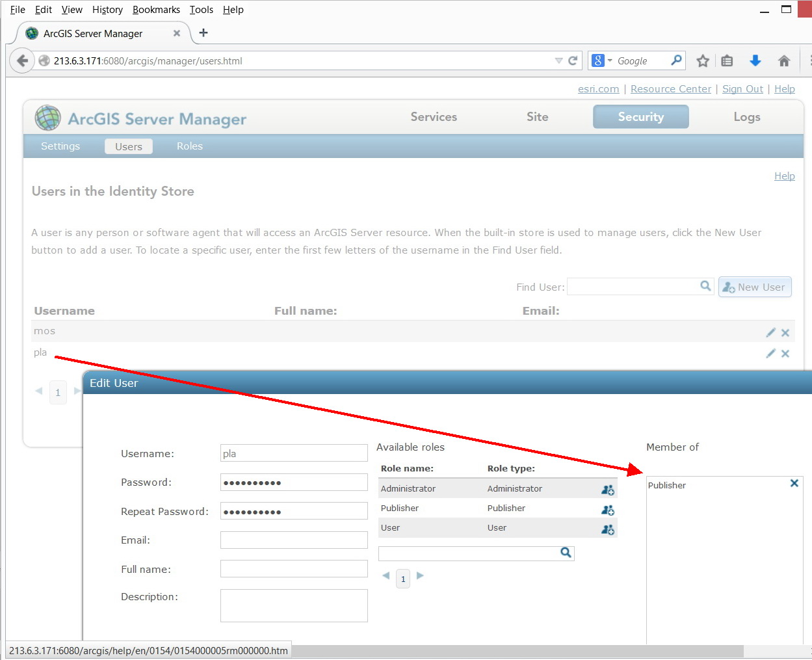Switch to the Site tab
This screenshot has width=812, height=660.
(538, 116)
